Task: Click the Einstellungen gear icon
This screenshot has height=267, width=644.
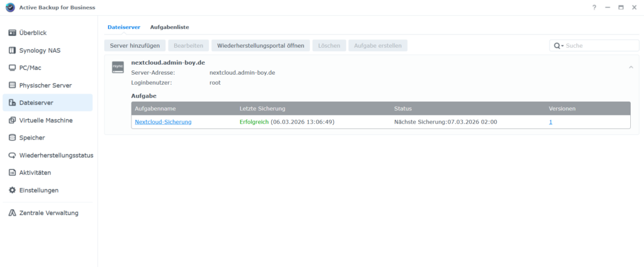Action: point(12,190)
